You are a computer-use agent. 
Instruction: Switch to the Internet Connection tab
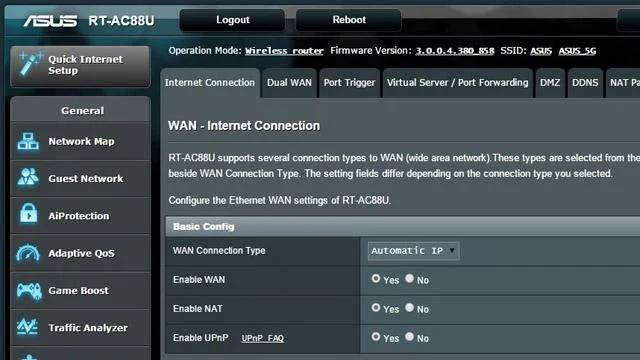[210, 83]
